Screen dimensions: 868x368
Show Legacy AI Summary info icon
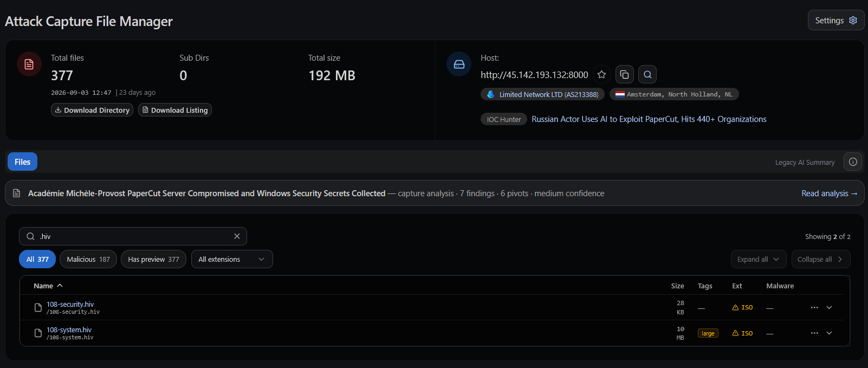853,162
